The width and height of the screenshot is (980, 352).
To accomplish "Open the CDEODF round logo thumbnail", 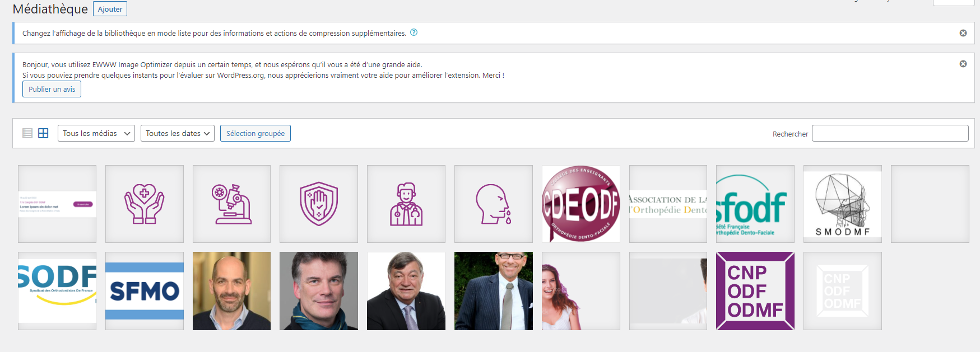I will tap(580, 204).
